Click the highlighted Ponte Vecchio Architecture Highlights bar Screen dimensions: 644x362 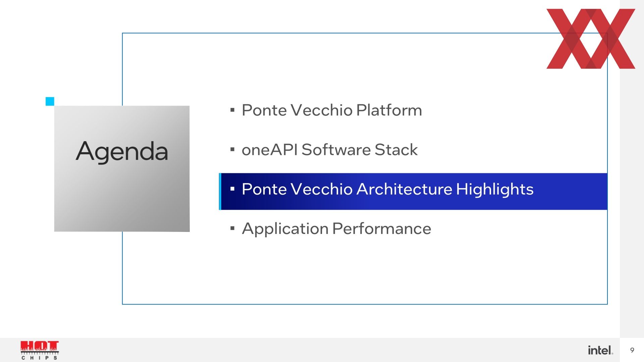pyautogui.click(x=413, y=191)
